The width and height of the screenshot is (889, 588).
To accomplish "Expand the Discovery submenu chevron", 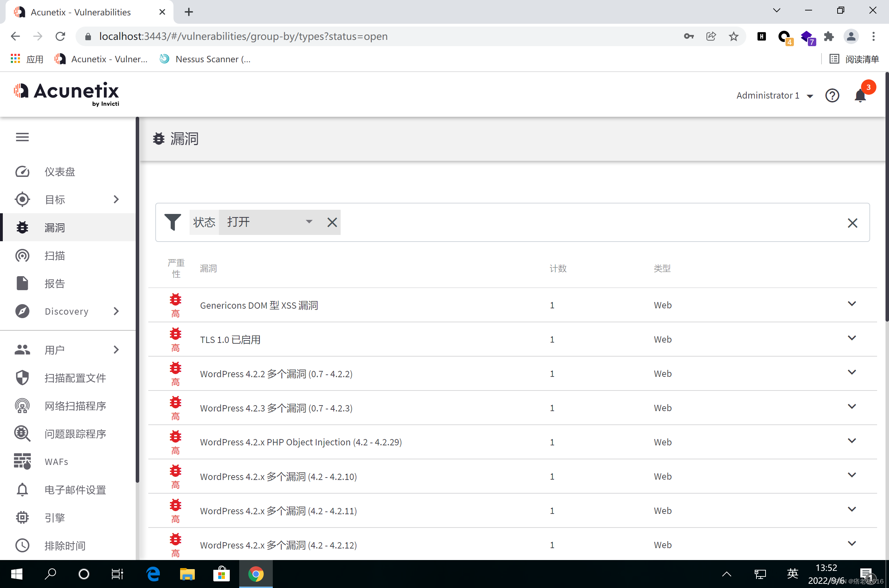I will click(x=116, y=311).
